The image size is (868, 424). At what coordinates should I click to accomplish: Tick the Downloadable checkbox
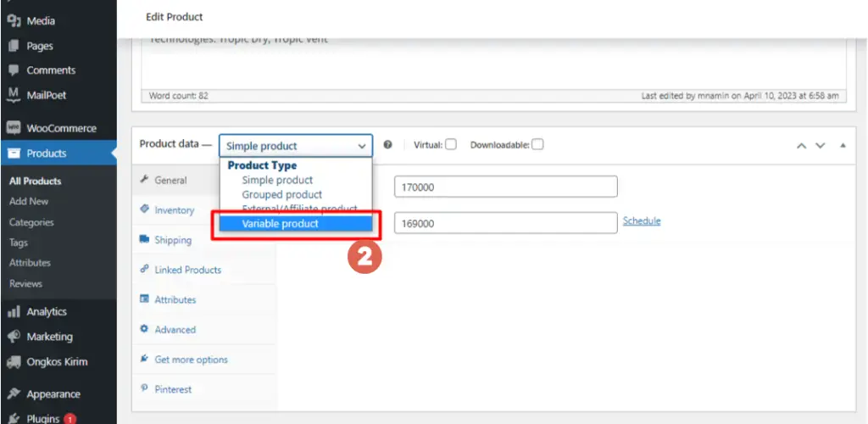click(537, 144)
